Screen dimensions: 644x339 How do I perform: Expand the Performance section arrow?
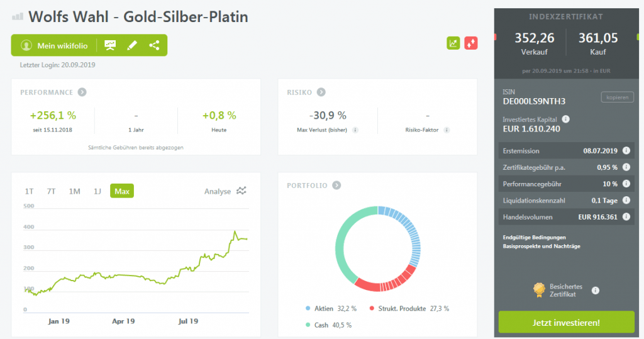pyautogui.click(x=82, y=92)
